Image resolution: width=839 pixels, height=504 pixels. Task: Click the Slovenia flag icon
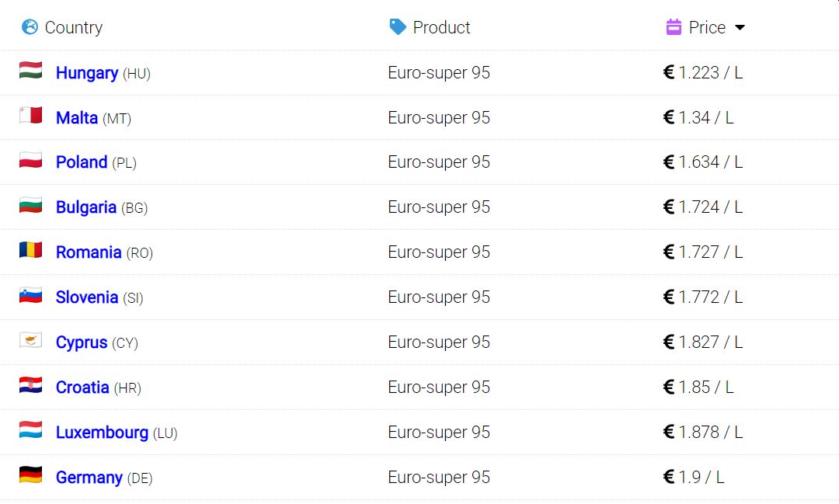coord(30,295)
